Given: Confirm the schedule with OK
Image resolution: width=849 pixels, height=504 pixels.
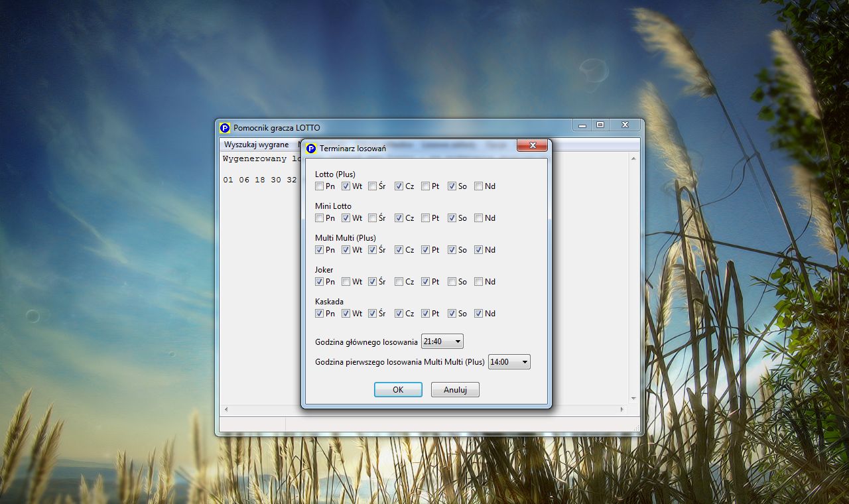Looking at the screenshot, I should (x=398, y=390).
